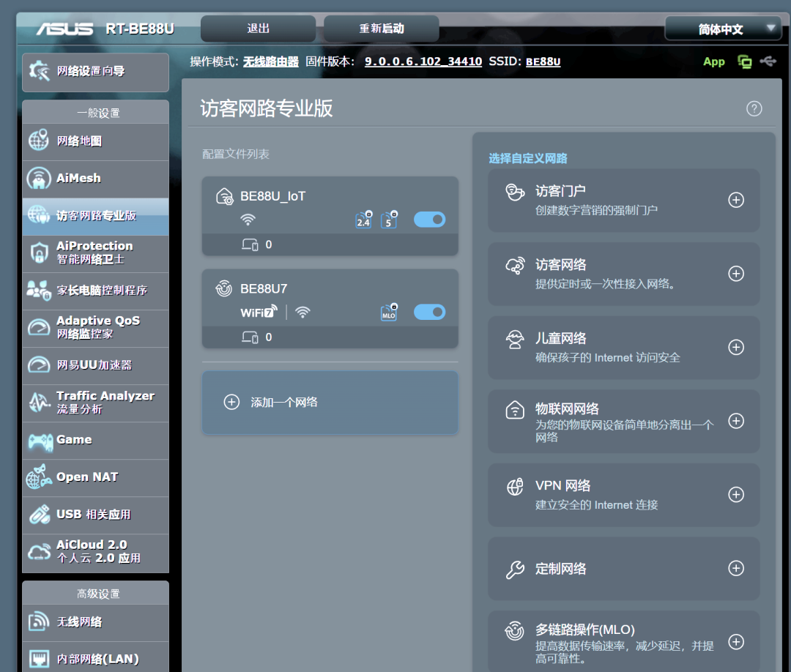Select the 物联网网络 card
The image size is (791, 672).
tap(623, 421)
